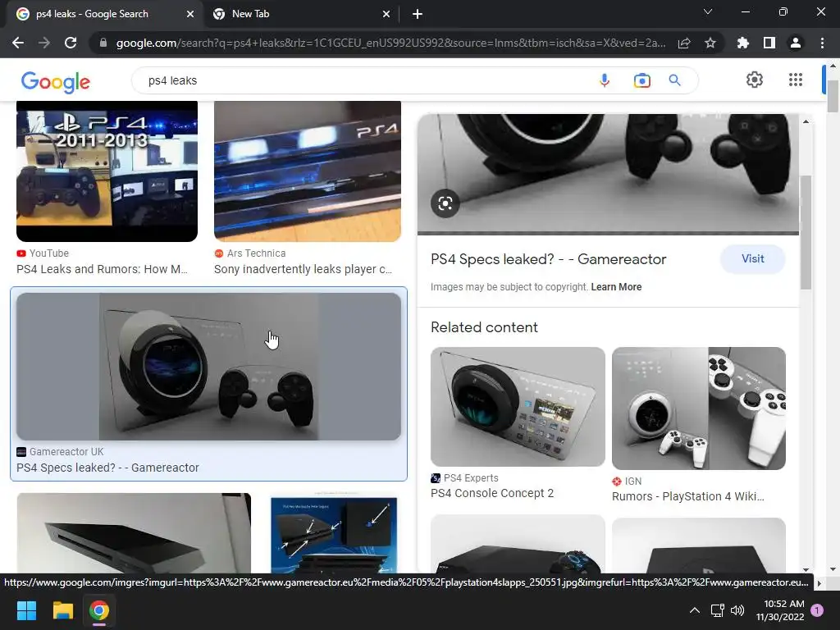Open the volume control in tray
The image size is (840, 630).
point(737,610)
